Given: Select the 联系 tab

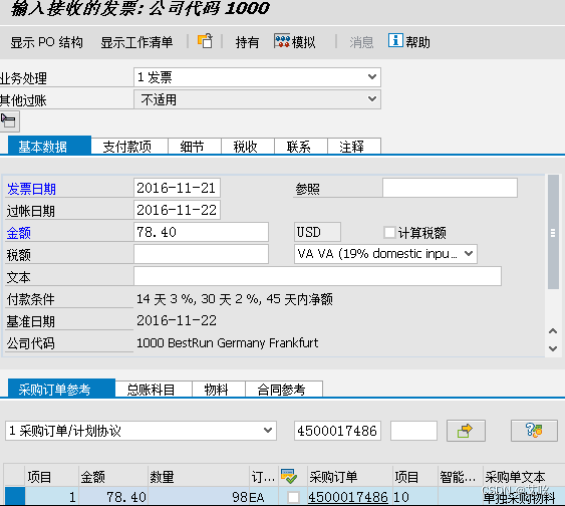Looking at the screenshot, I should coord(301,146).
